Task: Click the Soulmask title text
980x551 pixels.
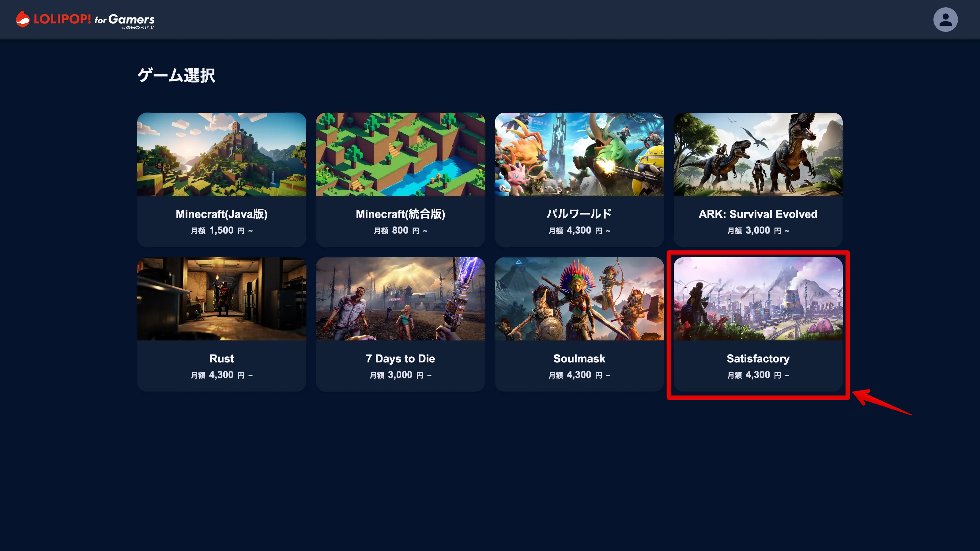Action: point(579,358)
